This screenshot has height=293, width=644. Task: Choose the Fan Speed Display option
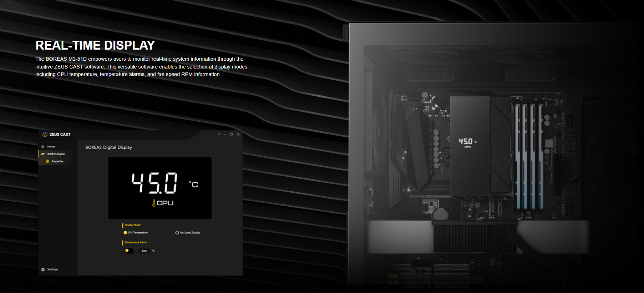point(177,233)
